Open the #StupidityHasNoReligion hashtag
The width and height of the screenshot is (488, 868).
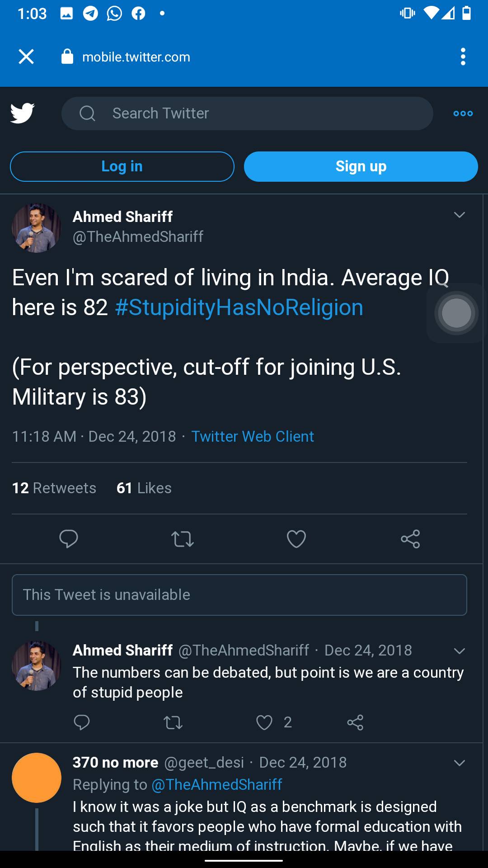[x=239, y=307]
